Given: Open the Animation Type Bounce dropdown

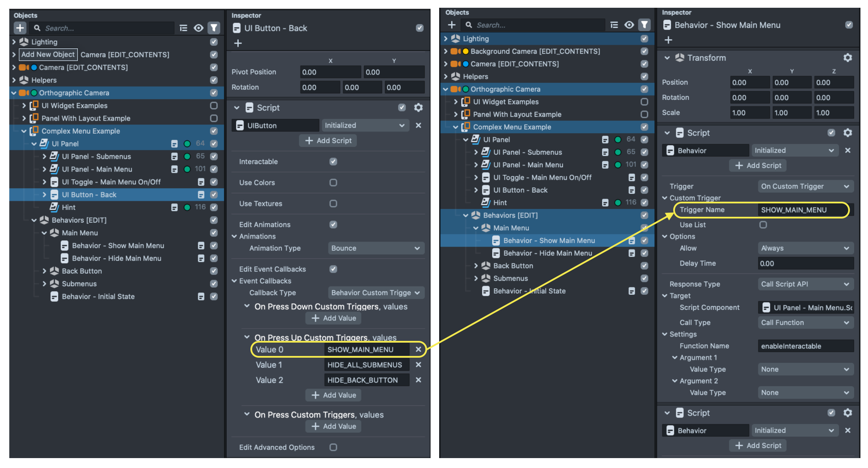Looking at the screenshot, I should [375, 248].
